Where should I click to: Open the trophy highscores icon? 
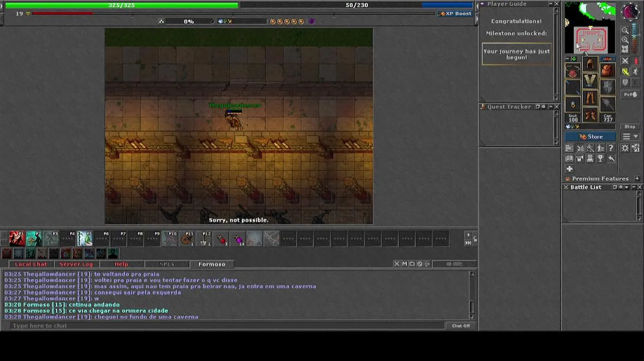click(x=600, y=158)
